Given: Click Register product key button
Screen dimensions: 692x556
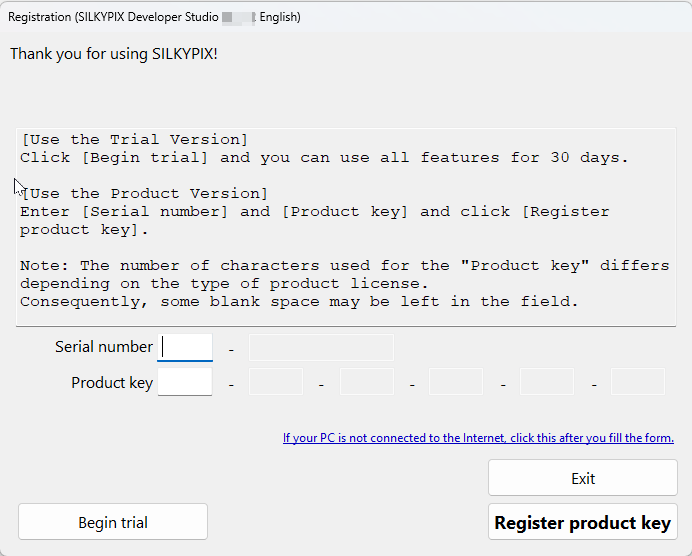Looking at the screenshot, I should coord(583,522).
